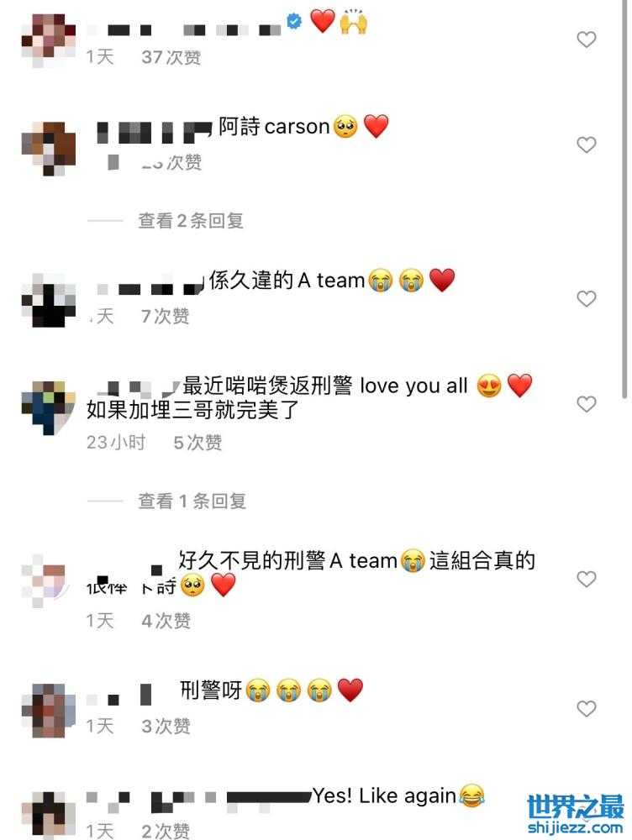View the 5次赞 likers
Image resolution: width=632 pixels, height=840 pixels.
click(x=197, y=443)
